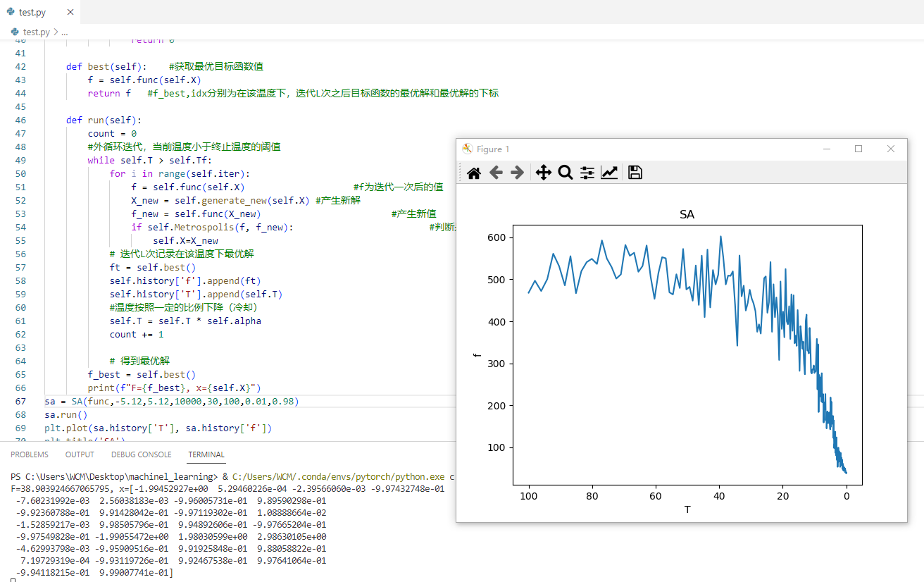Click line number 67 in the editor
The image size is (924, 582).
pyautogui.click(x=20, y=401)
